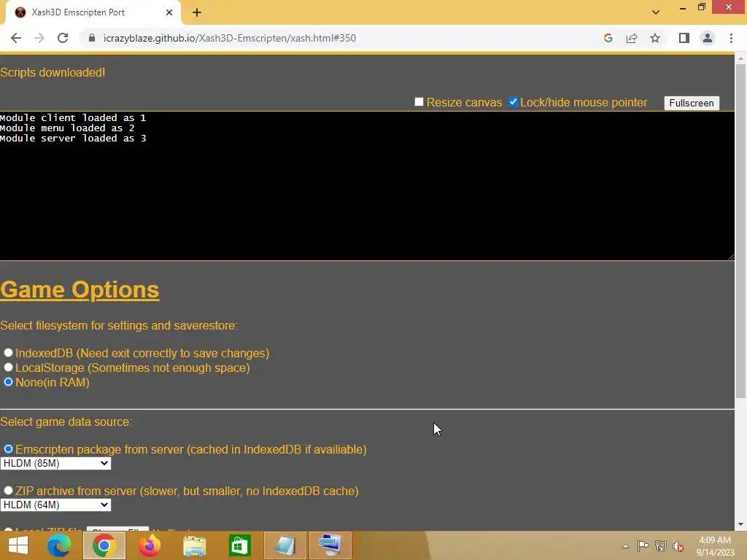Image resolution: width=747 pixels, height=560 pixels.
Task: Click the muted volume tray icon
Action: pyautogui.click(x=678, y=546)
